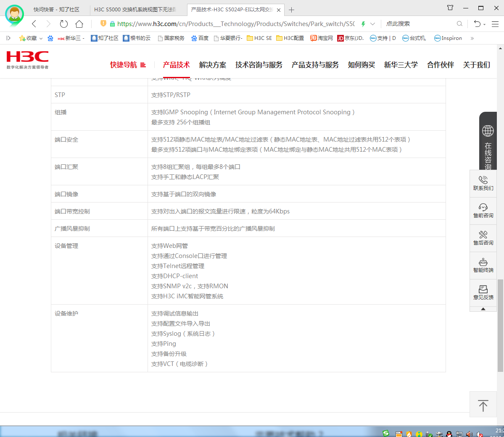
Task: Click the site security shield icon
Action: click(103, 24)
